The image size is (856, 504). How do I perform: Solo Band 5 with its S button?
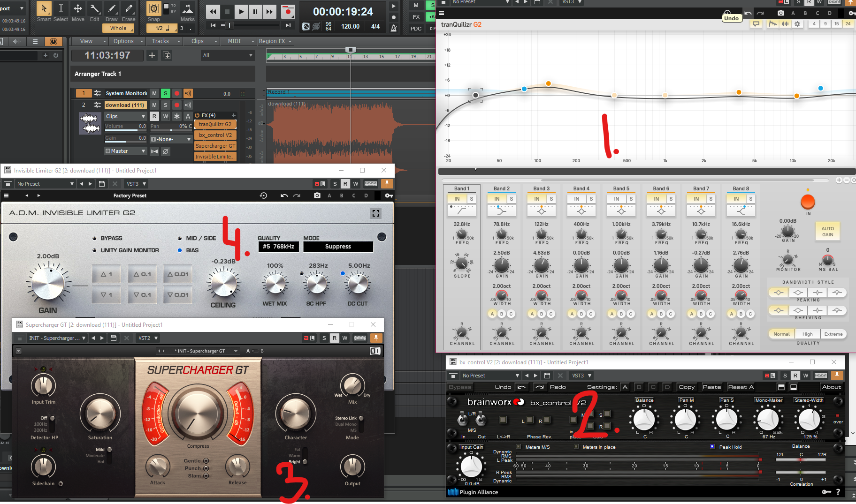631,199
